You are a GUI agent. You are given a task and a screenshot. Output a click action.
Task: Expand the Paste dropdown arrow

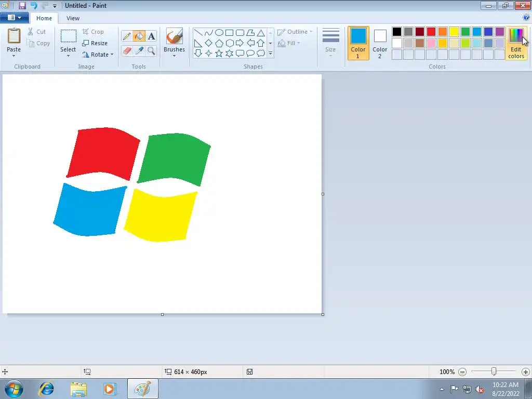14,56
